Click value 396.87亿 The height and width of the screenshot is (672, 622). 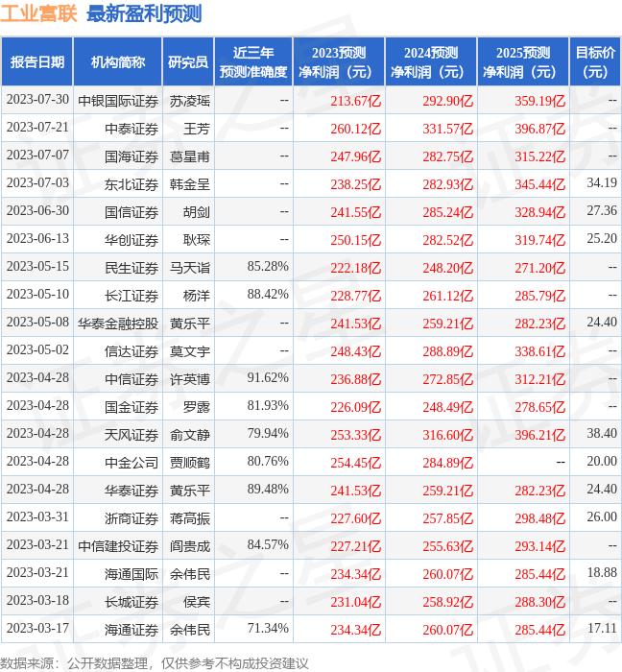click(x=539, y=129)
